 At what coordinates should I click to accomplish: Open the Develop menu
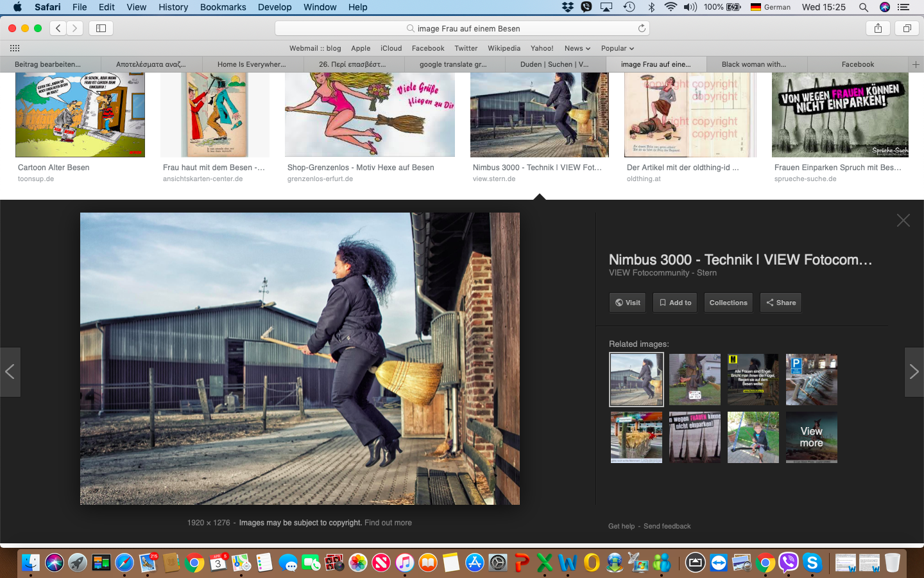pos(275,7)
